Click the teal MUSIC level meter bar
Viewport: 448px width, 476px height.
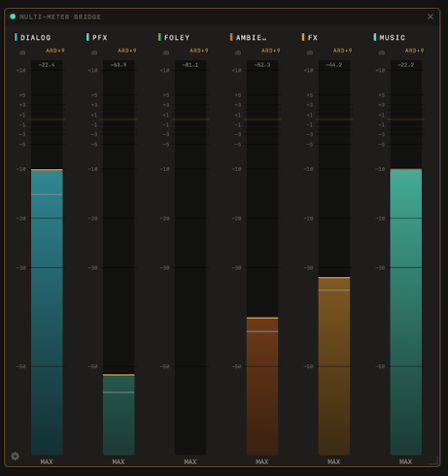[x=406, y=312]
